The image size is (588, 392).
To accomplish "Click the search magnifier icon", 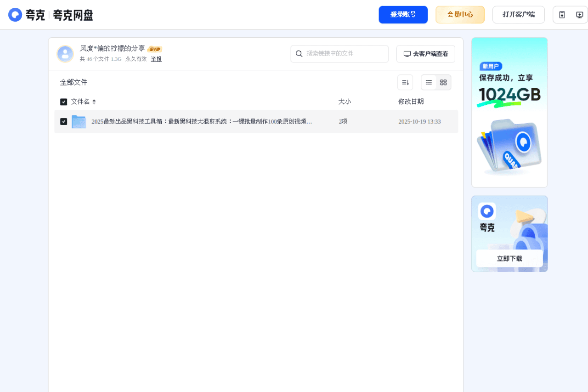I will 299,54.
